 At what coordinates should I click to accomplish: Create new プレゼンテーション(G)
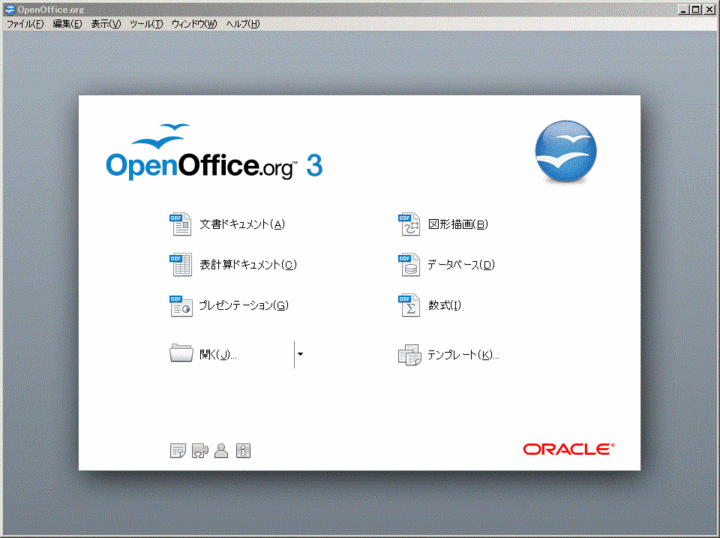pyautogui.click(x=244, y=306)
